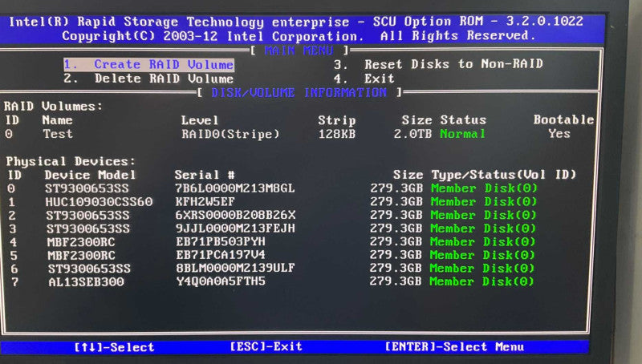Click serial EB71PCA197V4
Screen dimensions: 642x364
tap(221, 255)
